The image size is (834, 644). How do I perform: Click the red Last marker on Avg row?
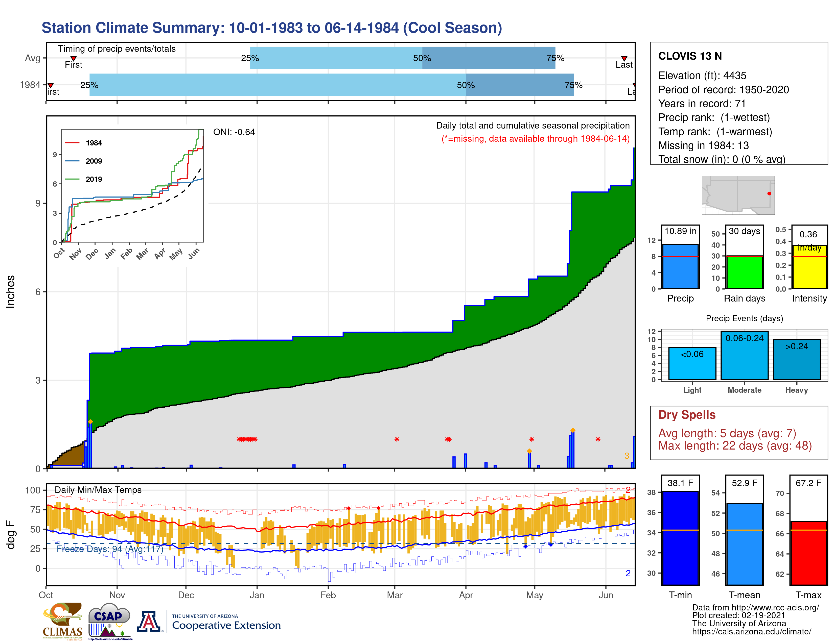point(624,58)
